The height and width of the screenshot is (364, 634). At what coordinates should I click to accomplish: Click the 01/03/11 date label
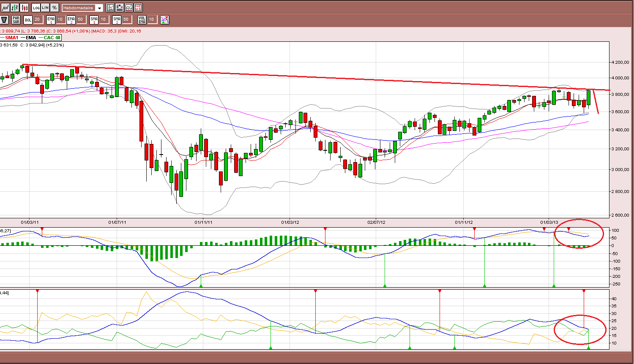pyautogui.click(x=30, y=222)
